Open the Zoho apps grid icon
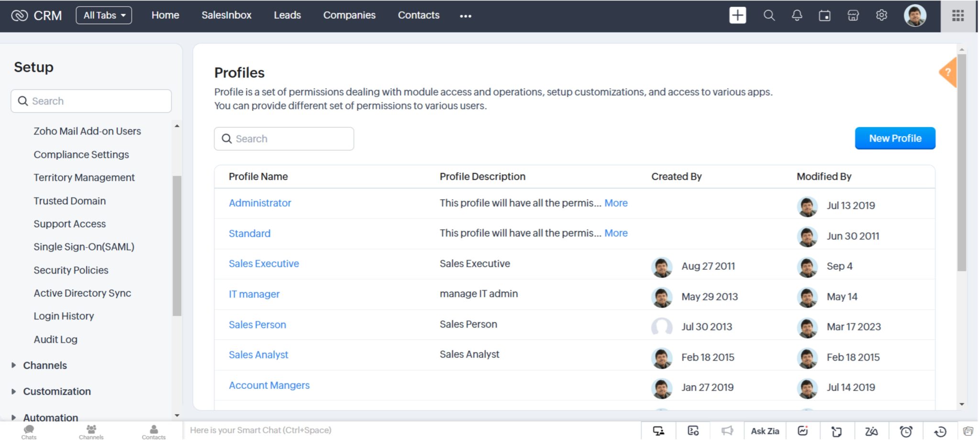 click(x=957, y=15)
